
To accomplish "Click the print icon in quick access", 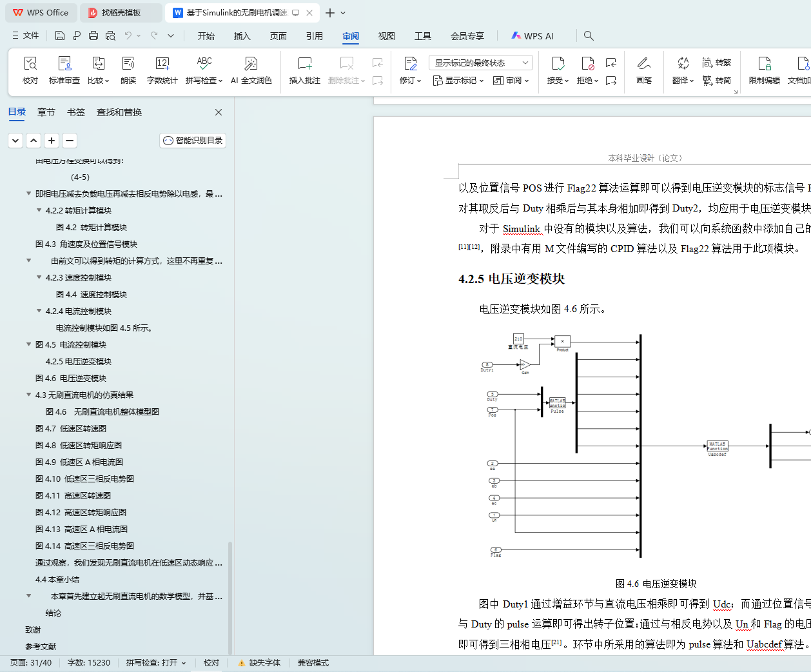I will tap(93, 35).
